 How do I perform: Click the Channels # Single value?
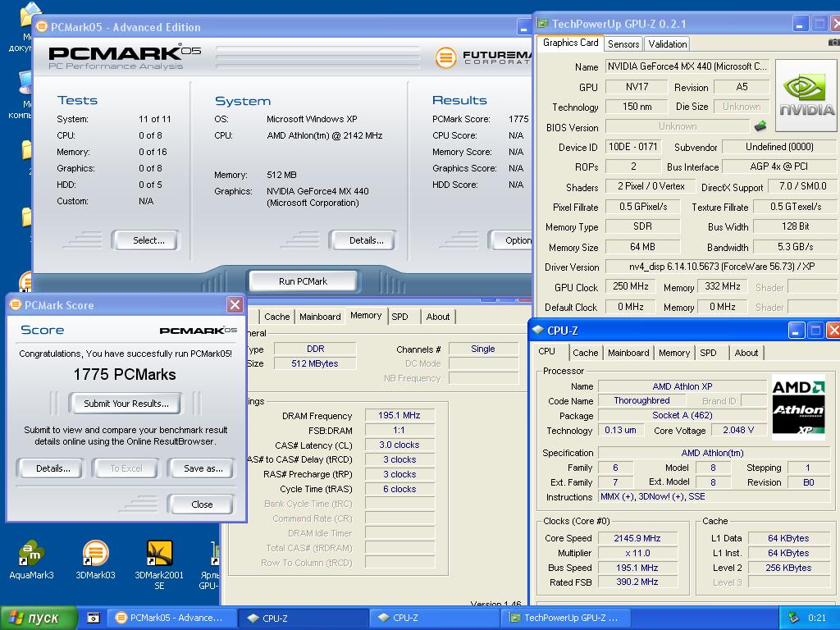[x=483, y=349]
